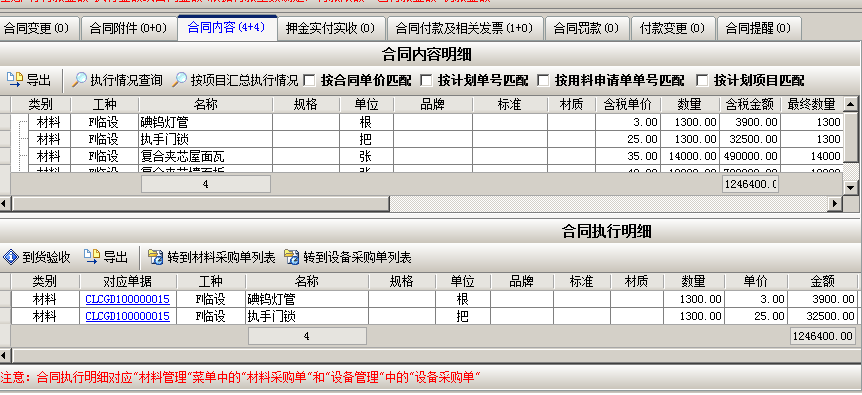Click the 执行情况查询 magnifier icon

[x=80, y=80]
